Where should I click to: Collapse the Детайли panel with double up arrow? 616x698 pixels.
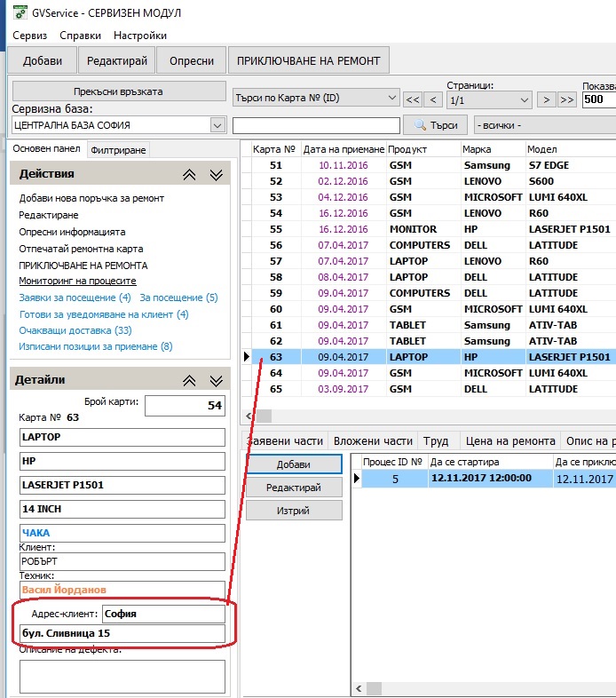(x=189, y=381)
